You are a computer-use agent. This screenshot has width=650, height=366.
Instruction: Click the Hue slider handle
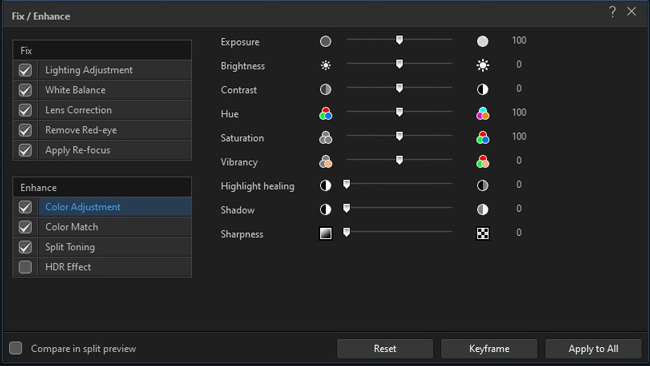tap(399, 112)
